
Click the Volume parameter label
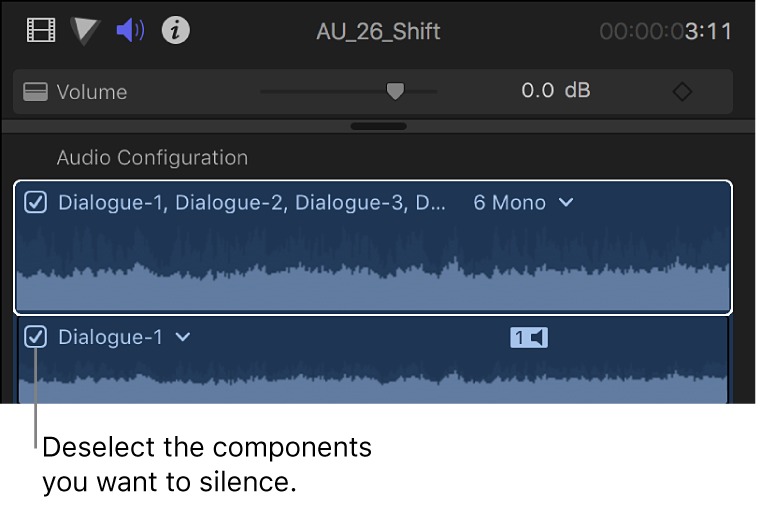coord(92,92)
